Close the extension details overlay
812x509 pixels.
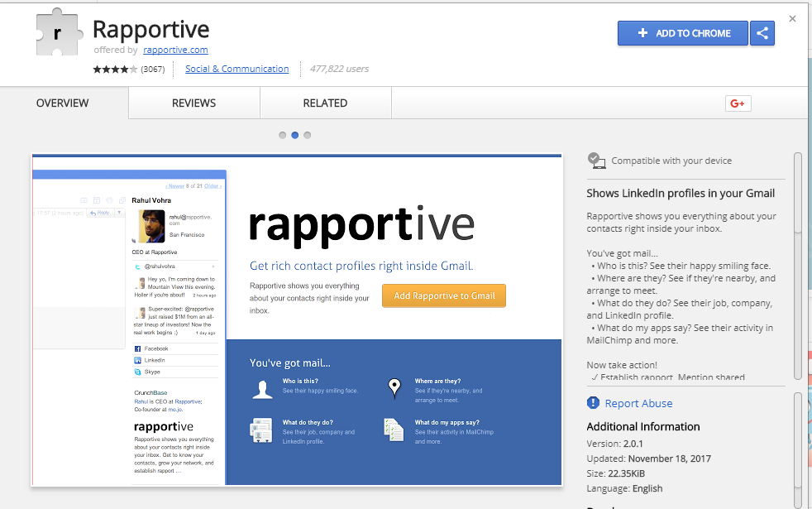[x=792, y=19]
